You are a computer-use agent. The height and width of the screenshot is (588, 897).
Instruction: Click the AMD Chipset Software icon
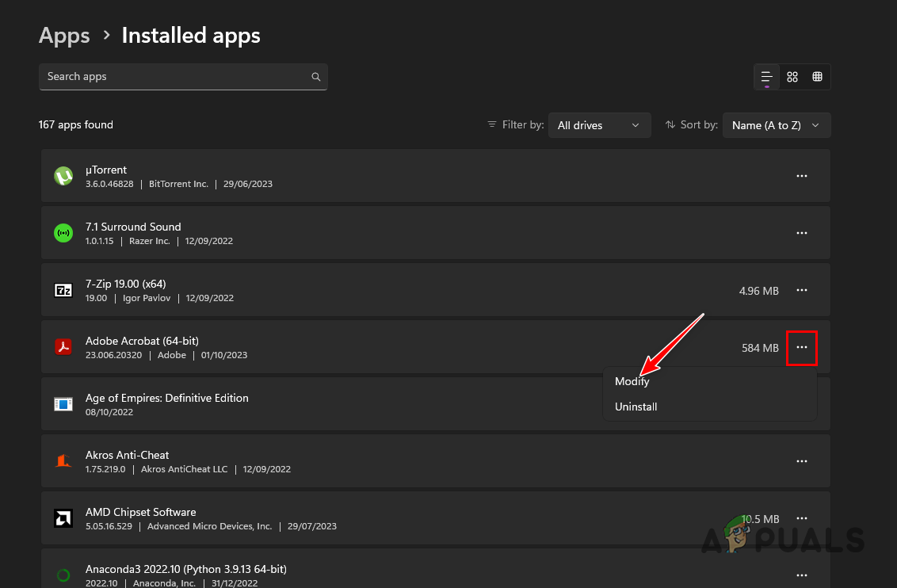click(63, 518)
